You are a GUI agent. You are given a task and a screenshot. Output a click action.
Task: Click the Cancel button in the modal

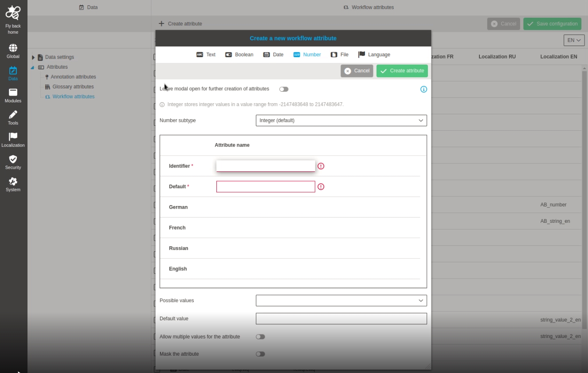coord(357,71)
